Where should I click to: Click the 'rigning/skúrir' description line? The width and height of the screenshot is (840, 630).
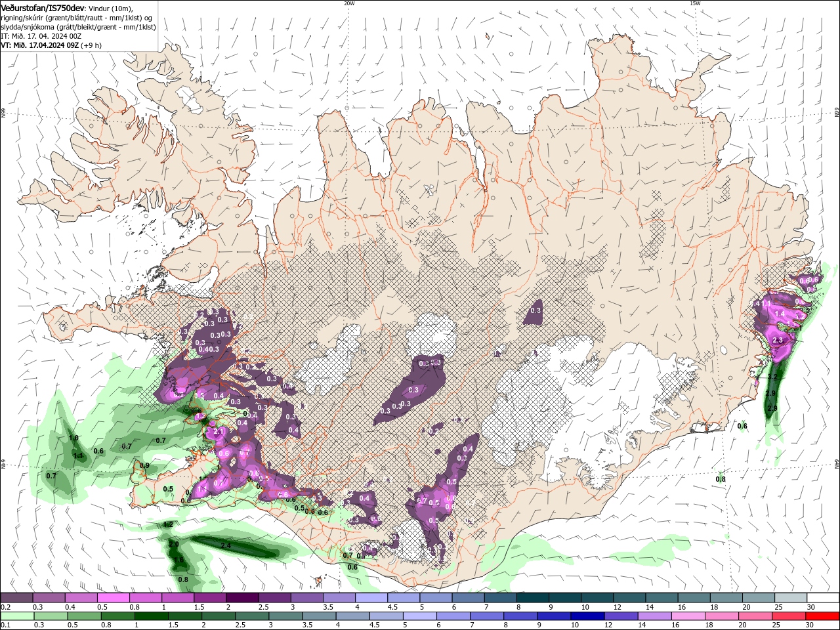coord(77,18)
